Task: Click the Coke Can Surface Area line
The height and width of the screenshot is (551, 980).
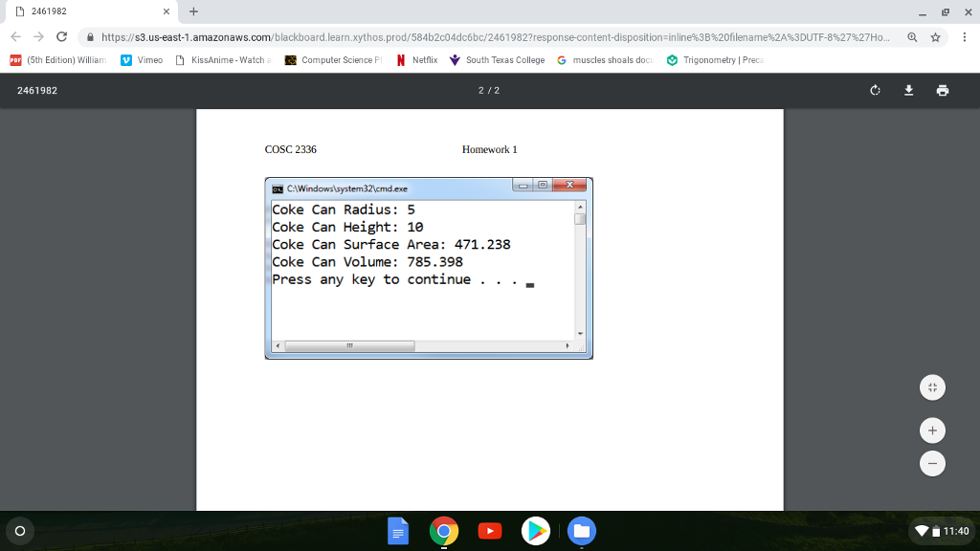Action: coord(391,244)
